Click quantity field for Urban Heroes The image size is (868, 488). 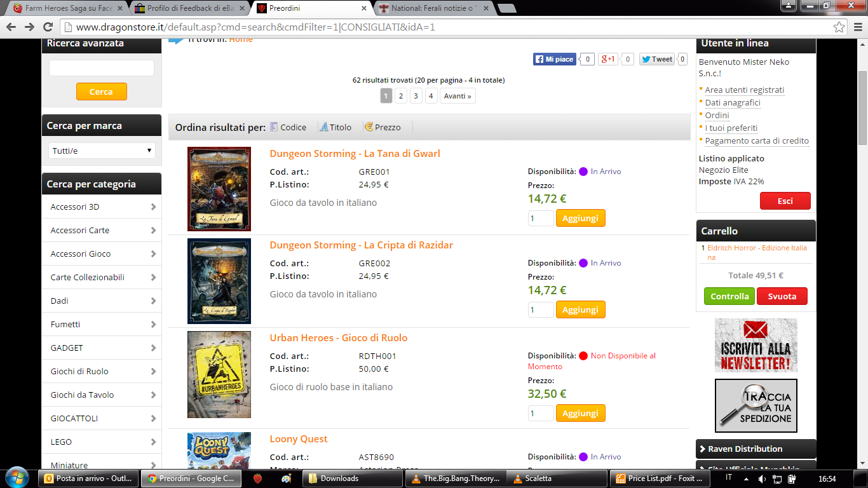click(541, 414)
